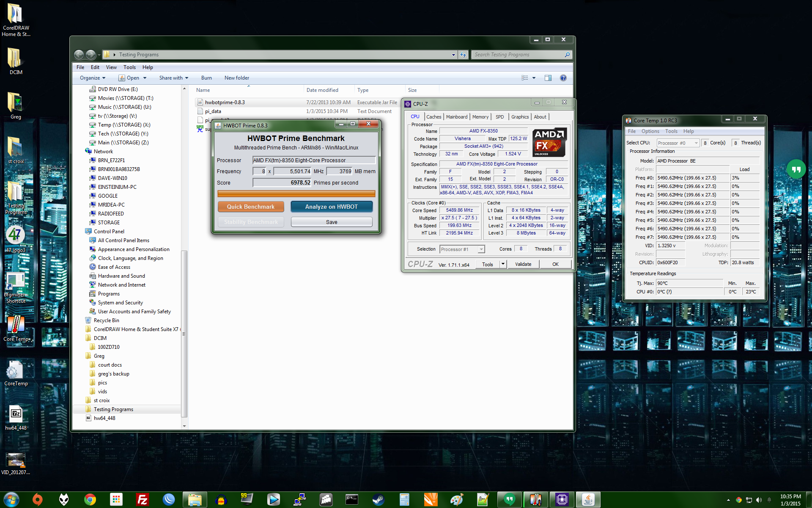The image size is (812, 508).
Task: Switch to Core Temp via taskbar thermometer icon
Action: tap(535, 500)
